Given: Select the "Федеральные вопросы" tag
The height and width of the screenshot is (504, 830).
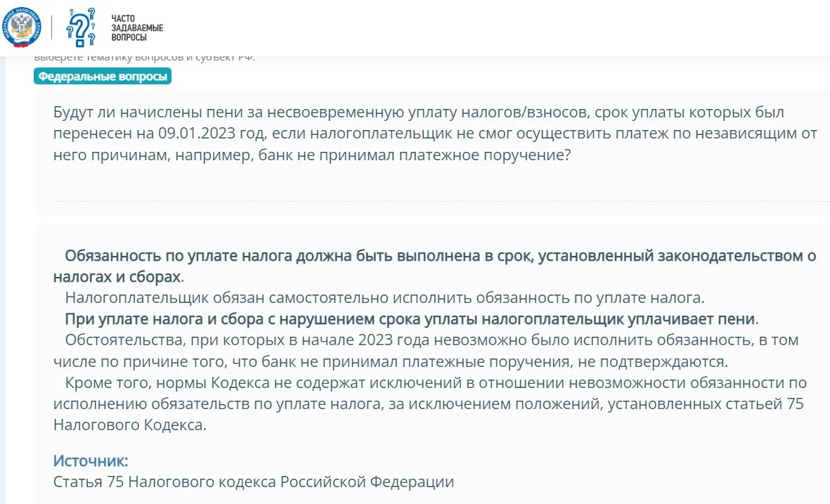Looking at the screenshot, I should 103,77.
